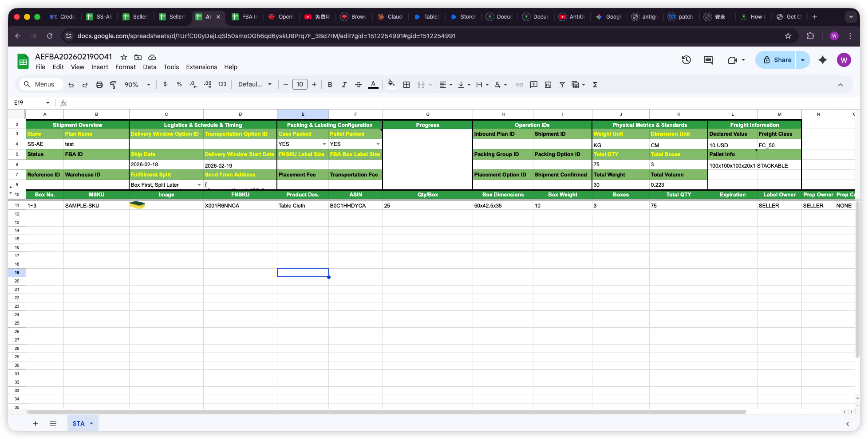This screenshot has width=868, height=439.
Task: Toggle strikethrough formatting
Action: pos(358,84)
